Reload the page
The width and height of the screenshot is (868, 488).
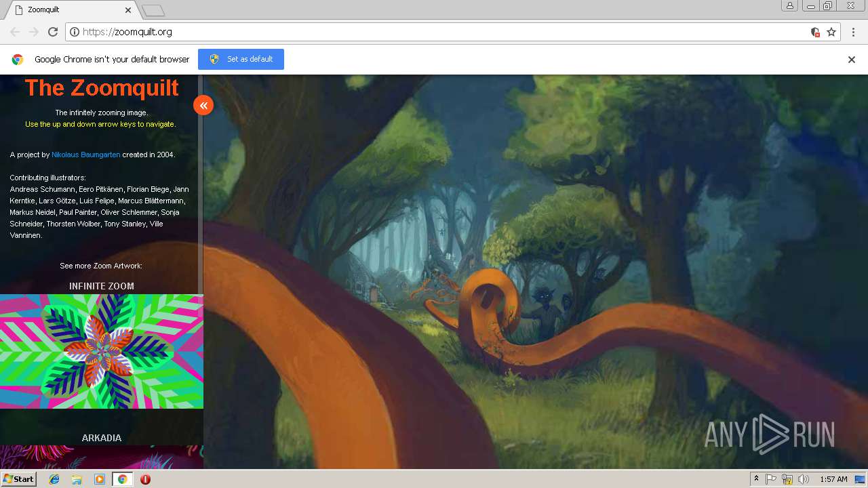53,32
